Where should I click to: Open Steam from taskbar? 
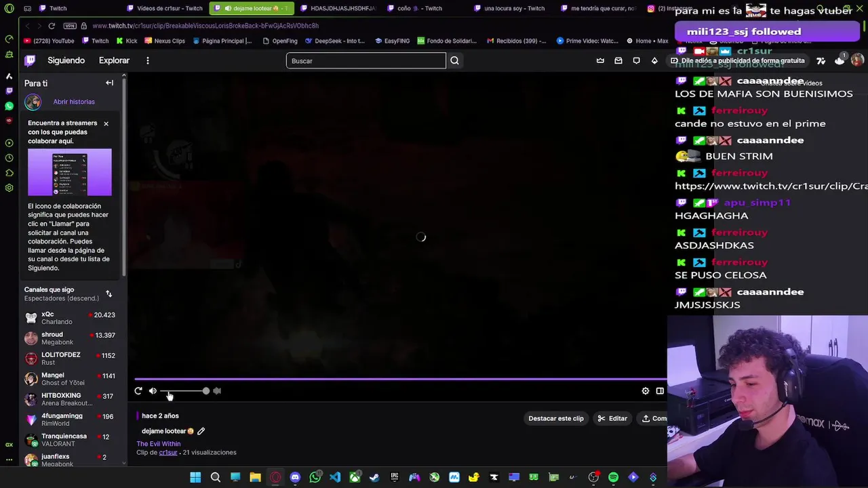[374, 477]
